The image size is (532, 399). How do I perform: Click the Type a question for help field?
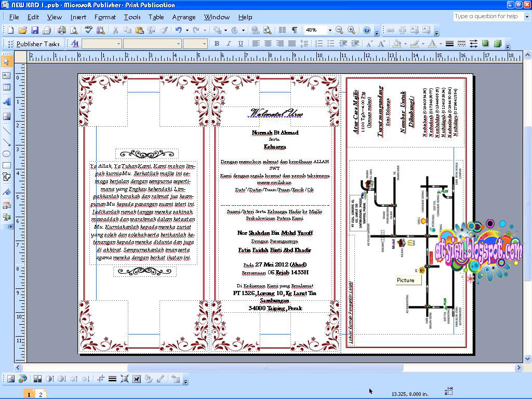[488, 16]
